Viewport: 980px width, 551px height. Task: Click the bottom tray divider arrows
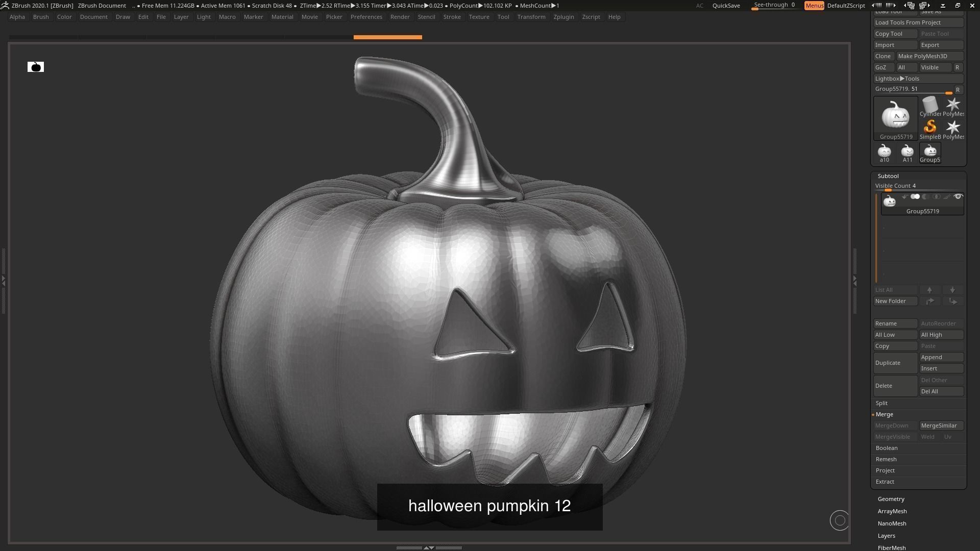point(429,547)
